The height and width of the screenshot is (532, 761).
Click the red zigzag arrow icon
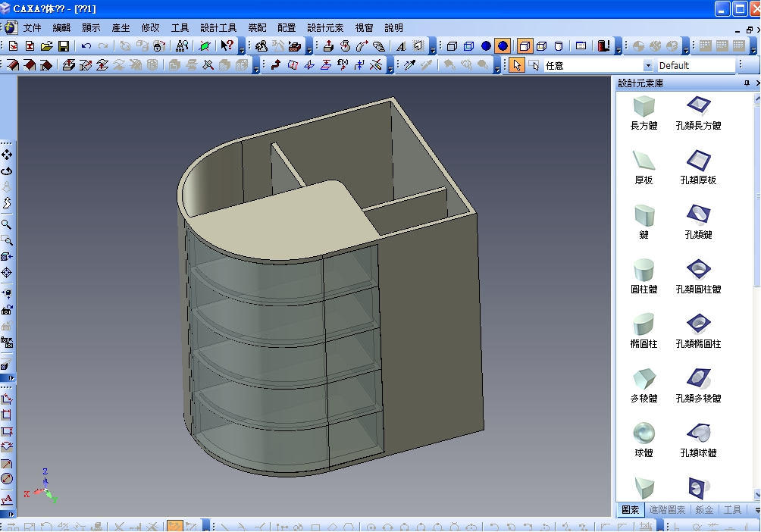click(x=276, y=65)
